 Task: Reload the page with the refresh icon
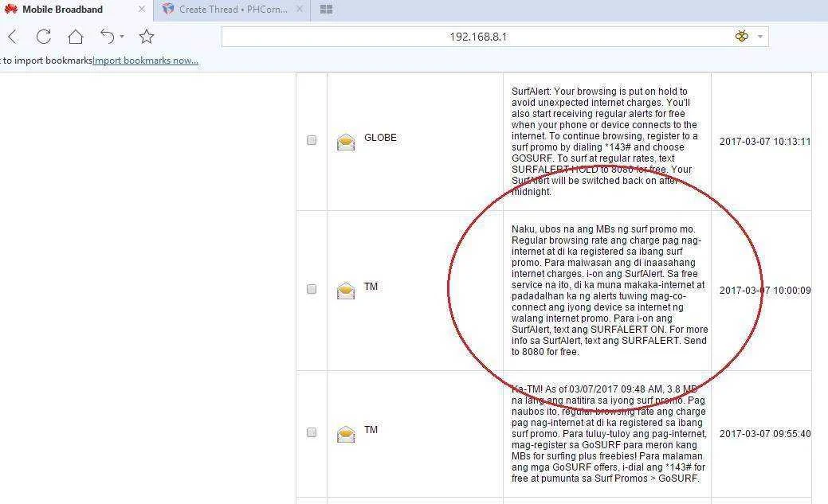(x=44, y=37)
